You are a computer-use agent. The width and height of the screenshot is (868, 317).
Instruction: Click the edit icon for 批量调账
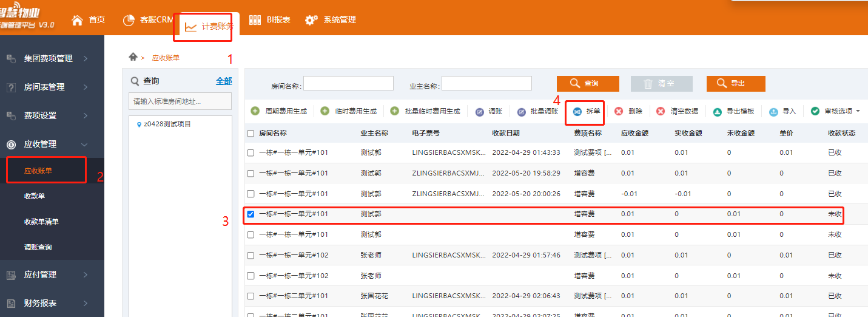click(522, 112)
